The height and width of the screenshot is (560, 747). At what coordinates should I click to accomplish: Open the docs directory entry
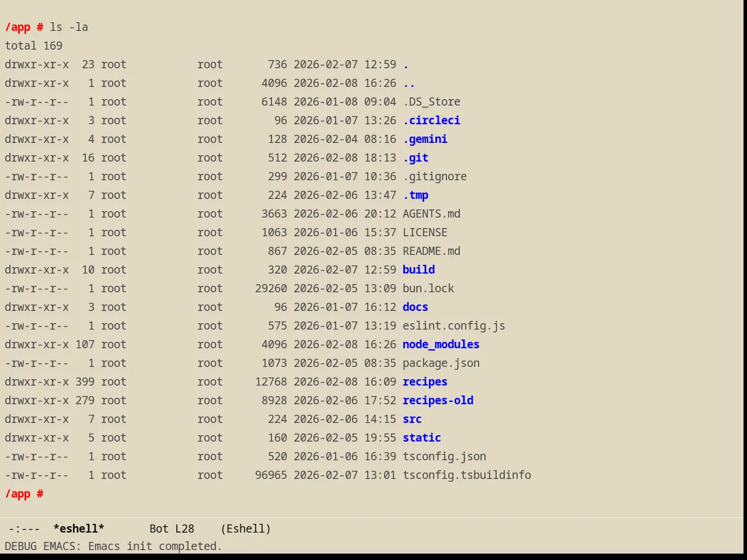pyautogui.click(x=416, y=307)
